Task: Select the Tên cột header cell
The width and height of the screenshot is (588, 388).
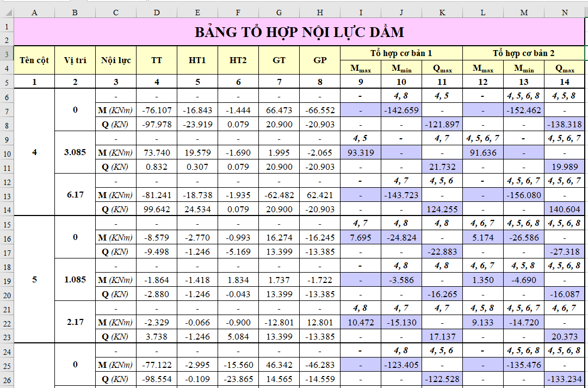Action: coord(34,60)
